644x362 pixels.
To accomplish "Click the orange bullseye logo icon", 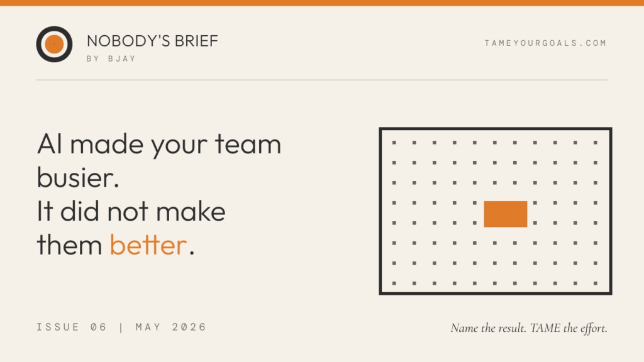I will [54, 45].
